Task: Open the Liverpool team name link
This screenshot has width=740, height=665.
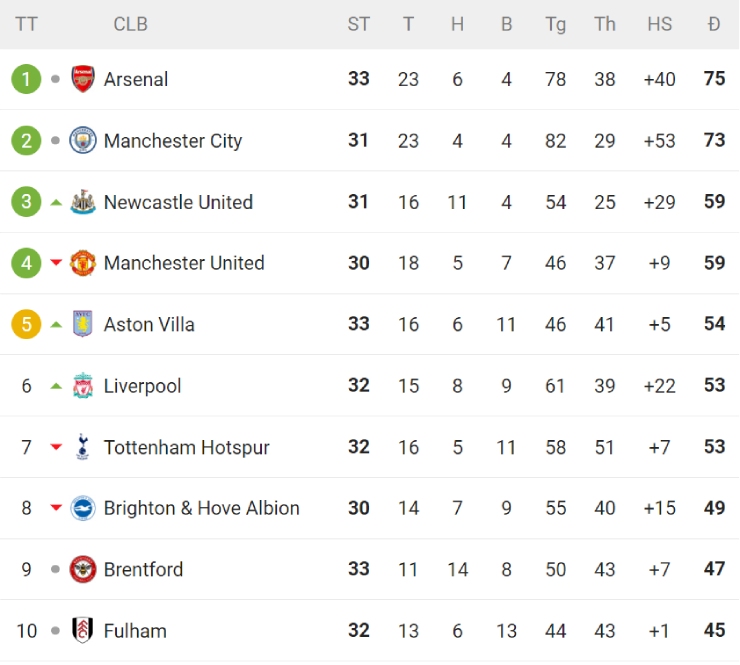Action: point(142,386)
